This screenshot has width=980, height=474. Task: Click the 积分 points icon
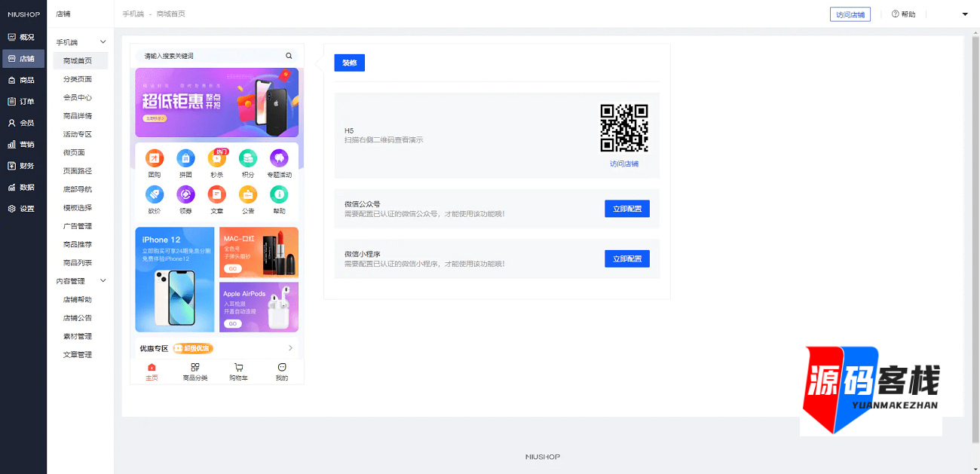pos(248,158)
